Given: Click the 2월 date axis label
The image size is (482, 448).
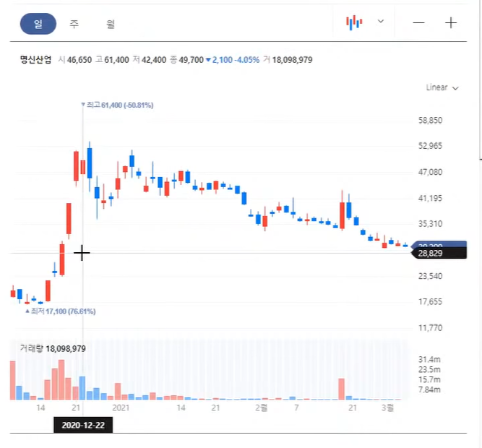Looking at the screenshot, I should pyautogui.click(x=262, y=408).
